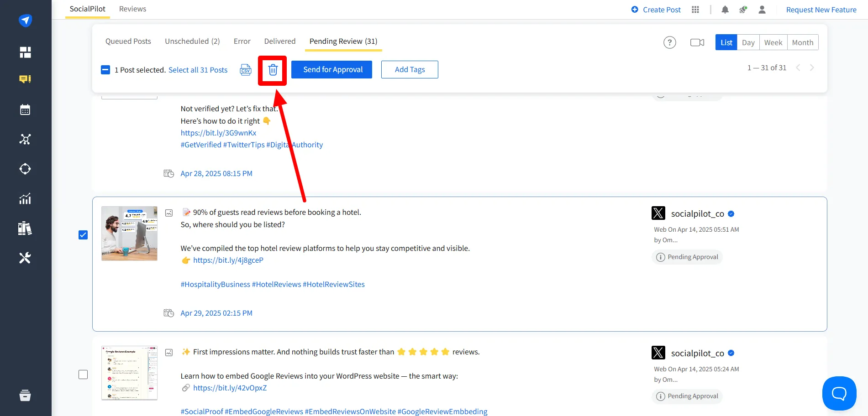Uncheck the hotel reviews post checkbox
Image resolution: width=868 pixels, height=416 pixels.
coord(83,235)
